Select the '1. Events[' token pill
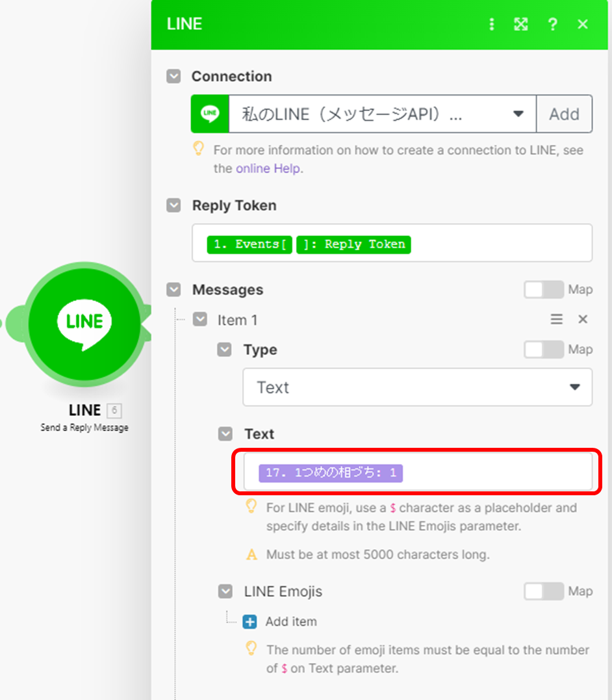 click(249, 244)
